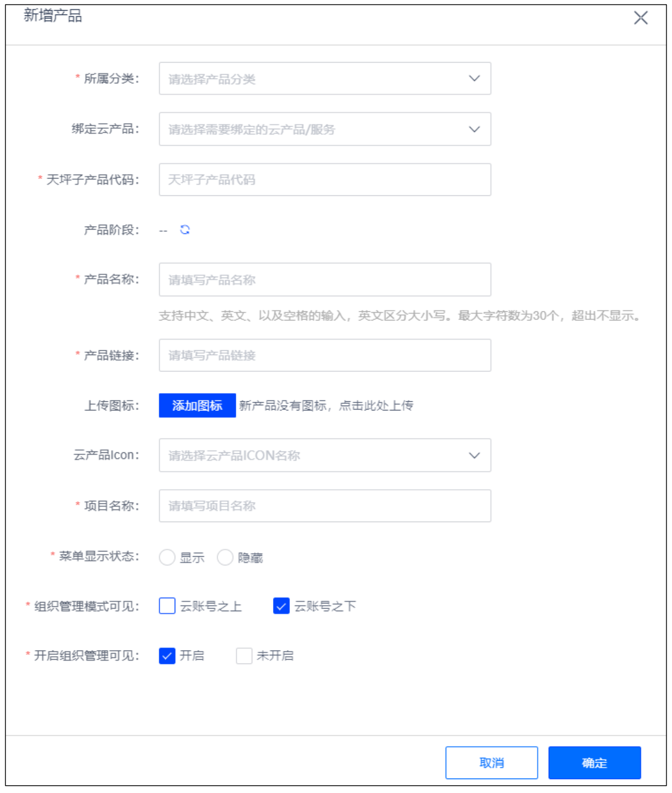Click the 天坪子产品代码 input field
Screen dimensions: 672x793
tap(325, 179)
